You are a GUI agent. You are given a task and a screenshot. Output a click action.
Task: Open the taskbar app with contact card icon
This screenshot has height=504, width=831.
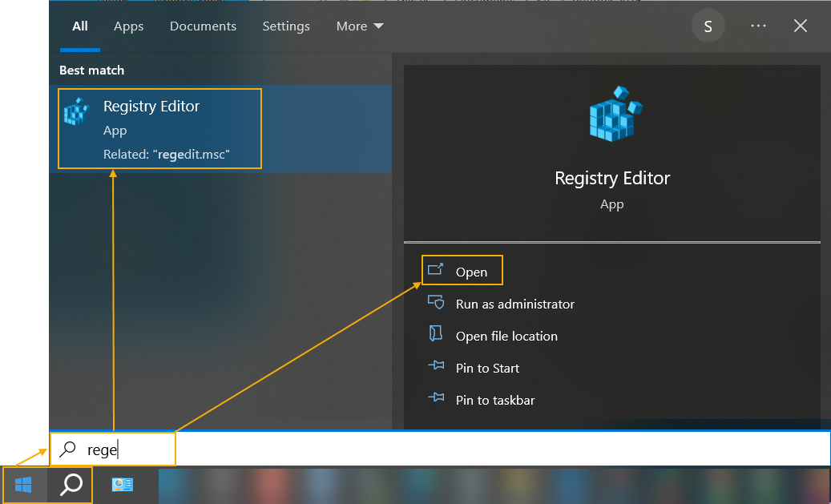point(123,485)
